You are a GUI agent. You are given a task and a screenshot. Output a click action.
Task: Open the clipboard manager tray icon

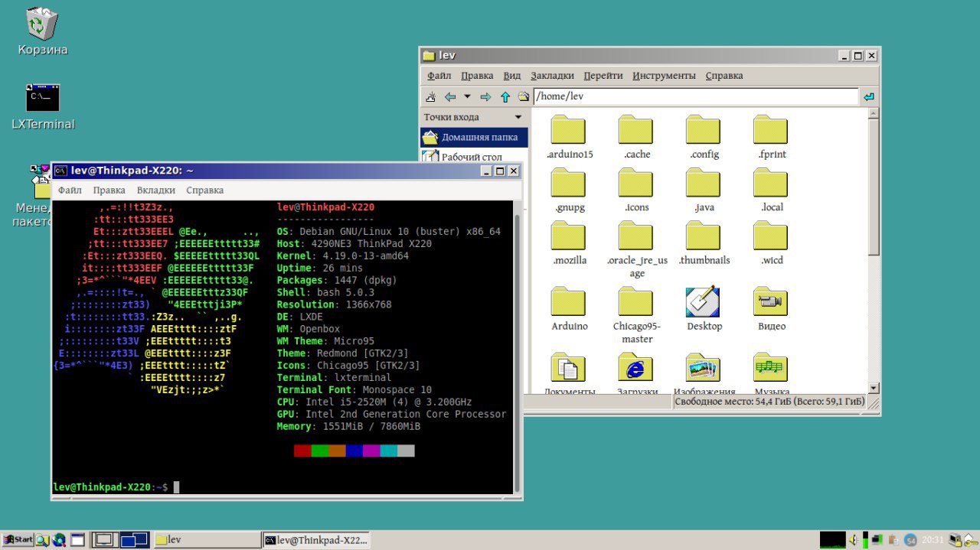[x=893, y=540]
